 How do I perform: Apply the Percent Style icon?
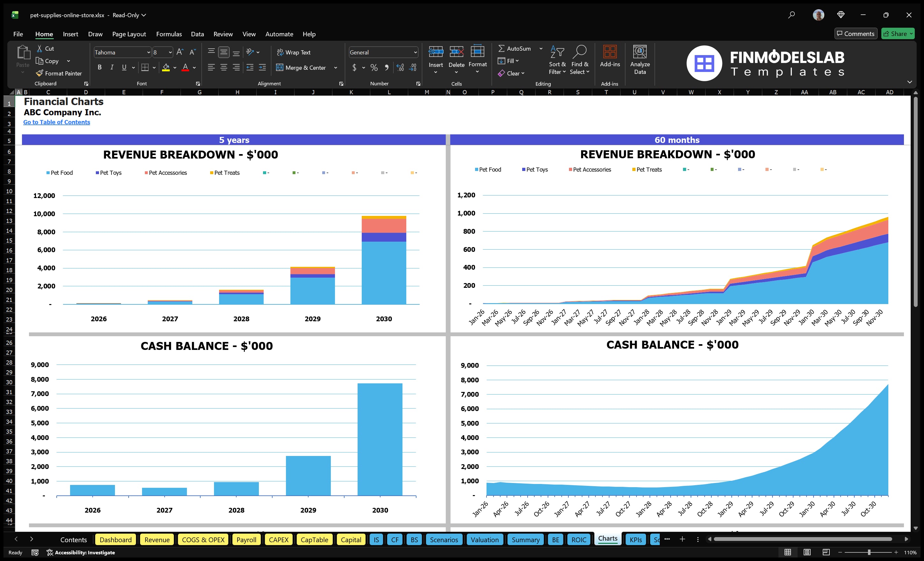coord(373,68)
